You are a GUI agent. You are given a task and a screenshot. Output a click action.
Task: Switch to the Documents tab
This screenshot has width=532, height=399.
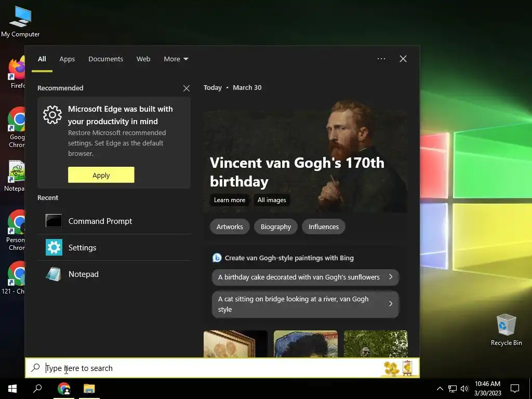[105, 59]
